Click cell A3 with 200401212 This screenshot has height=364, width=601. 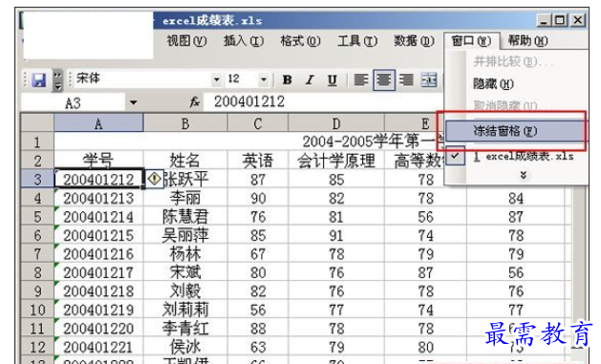tap(98, 179)
